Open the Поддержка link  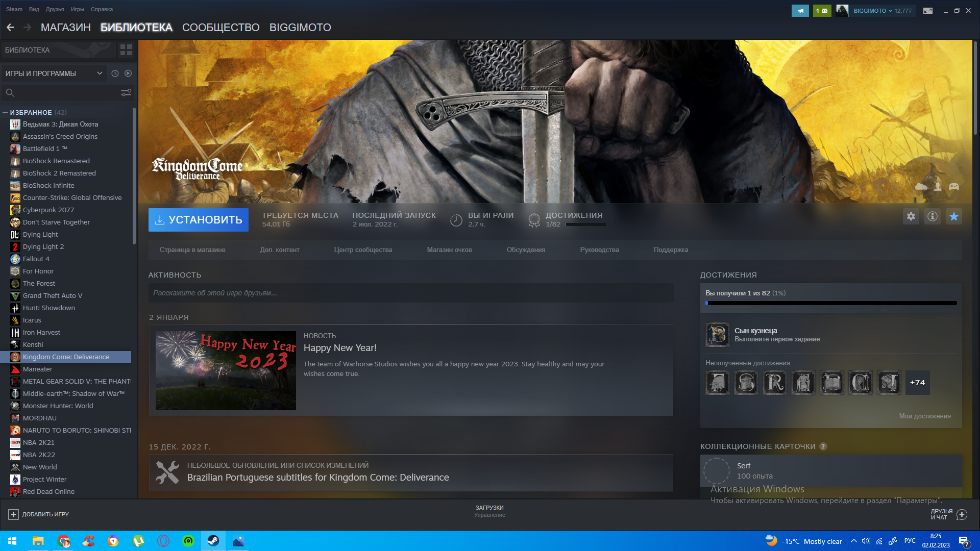point(671,250)
